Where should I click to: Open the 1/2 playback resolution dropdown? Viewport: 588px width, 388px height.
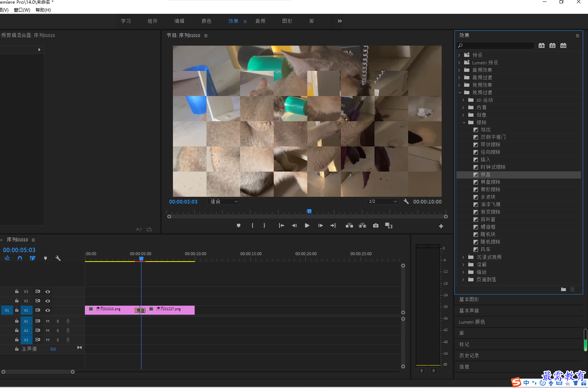pyautogui.click(x=383, y=201)
